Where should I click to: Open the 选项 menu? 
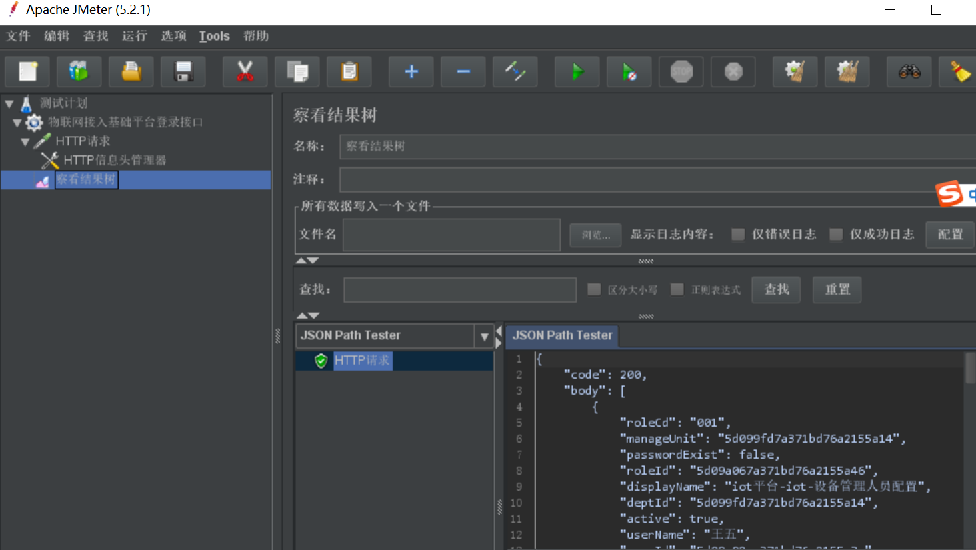pyautogui.click(x=174, y=36)
